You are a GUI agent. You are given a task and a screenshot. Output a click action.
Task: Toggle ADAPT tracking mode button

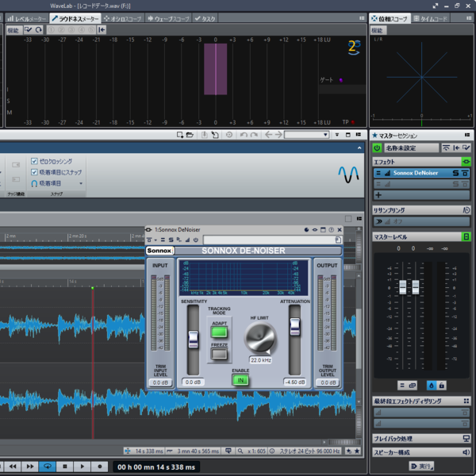pyautogui.click(x=219, y=332)
